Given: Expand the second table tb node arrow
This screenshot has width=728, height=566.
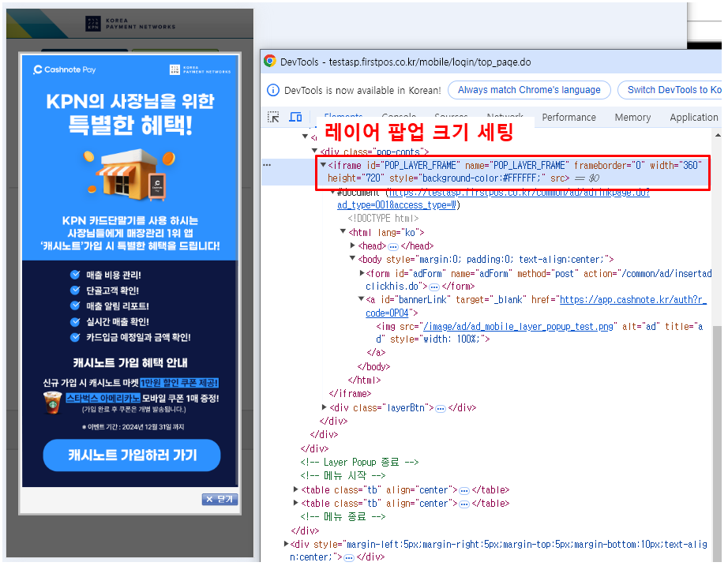Looking at the screenshot, I should (296, 503).
